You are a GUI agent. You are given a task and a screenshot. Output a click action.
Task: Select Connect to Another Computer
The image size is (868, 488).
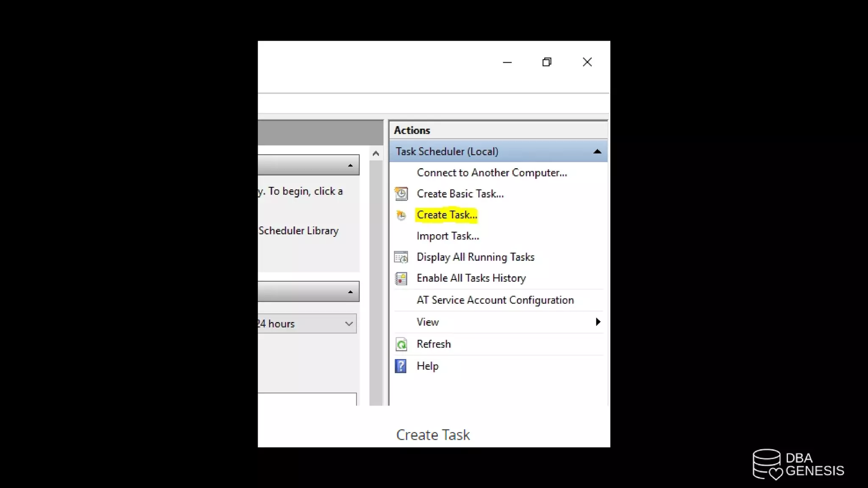(x=492, y=173)
